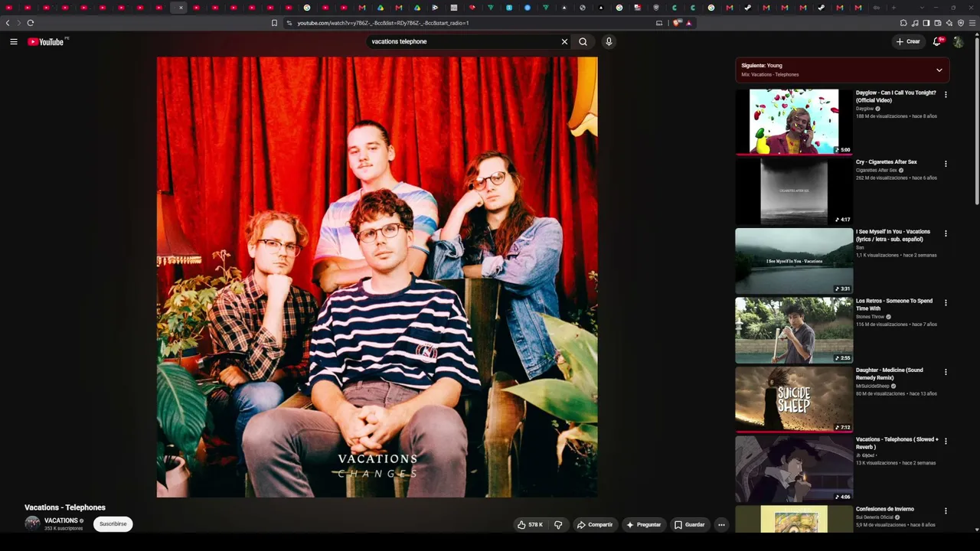The image size is (980, 551).
Task: Open a new browser tab
Action: click(893, 8)
